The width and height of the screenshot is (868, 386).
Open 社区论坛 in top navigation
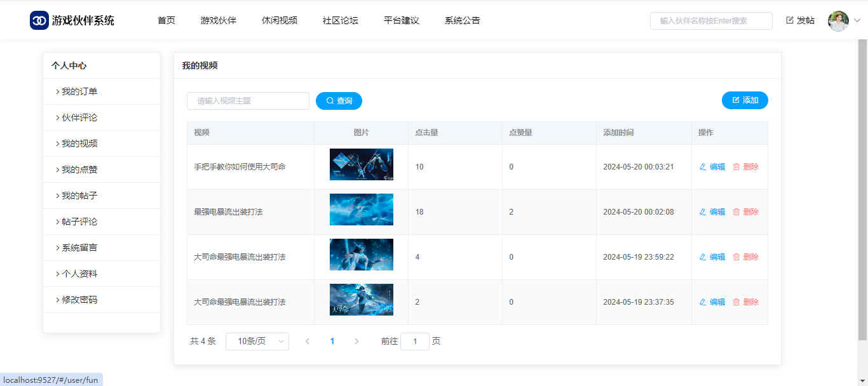point(340,20)
